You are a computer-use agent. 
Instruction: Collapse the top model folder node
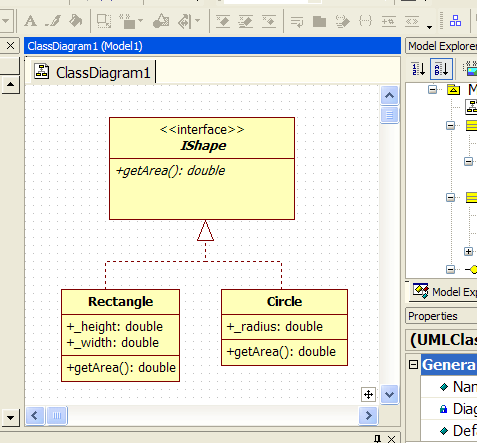[432, 89]
